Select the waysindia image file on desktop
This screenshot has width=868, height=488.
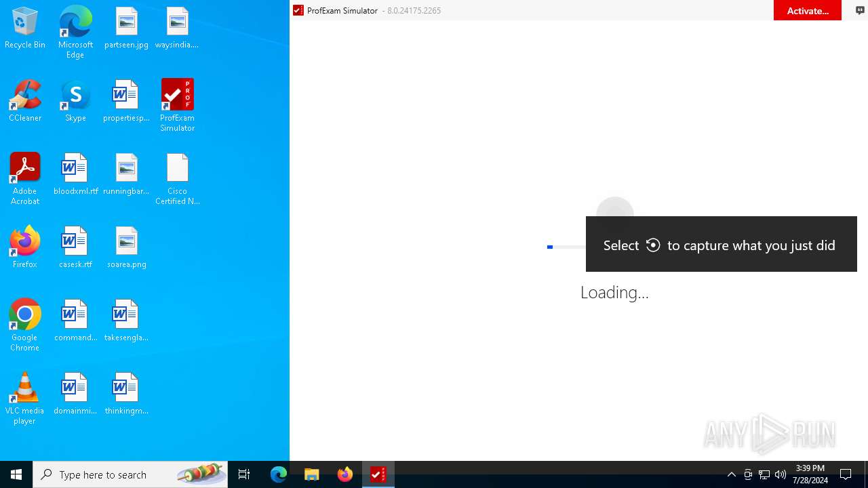[177, 28]
